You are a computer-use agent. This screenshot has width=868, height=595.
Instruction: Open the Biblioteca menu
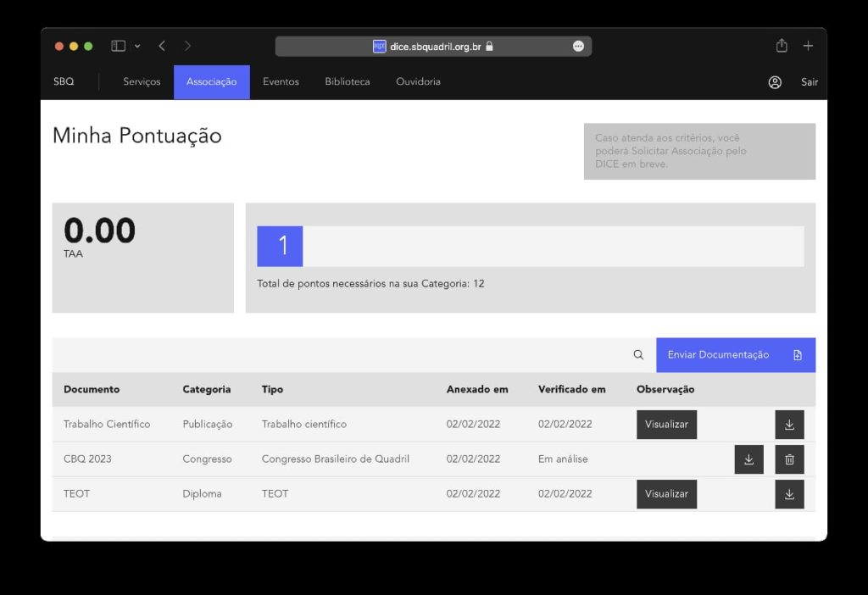tap(347, 81)
